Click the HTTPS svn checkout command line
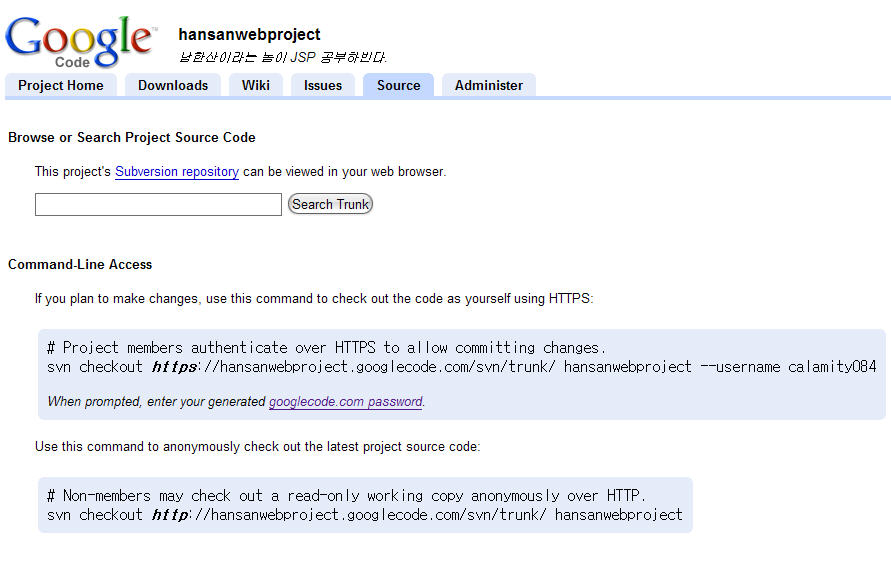The height and width of the screenshot is (561, 891). [461, 367]
